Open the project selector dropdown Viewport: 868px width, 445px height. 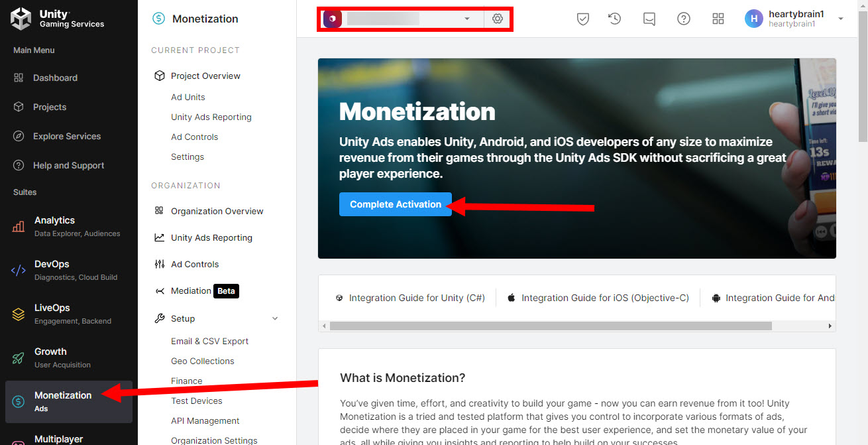(402, 19)
